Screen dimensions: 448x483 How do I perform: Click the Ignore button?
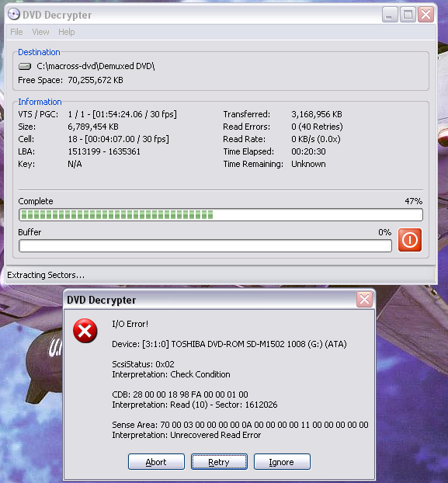coord(282,462)
